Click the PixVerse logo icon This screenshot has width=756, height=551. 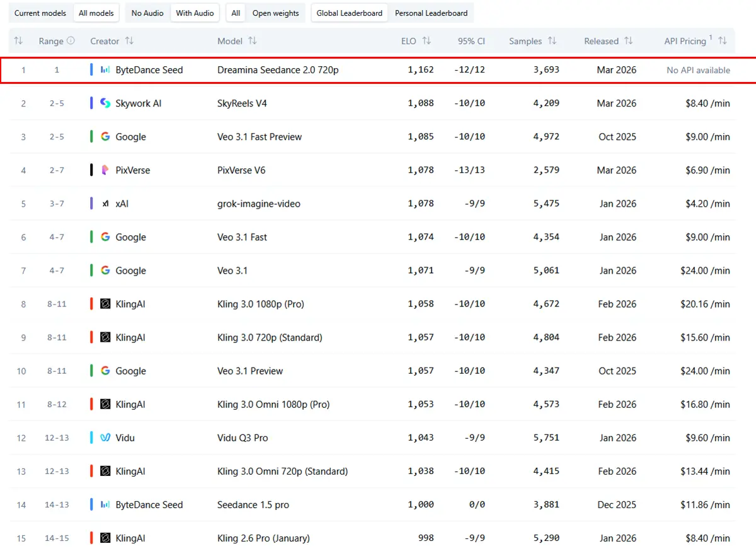pyautogui.click(x=105, y=170)
